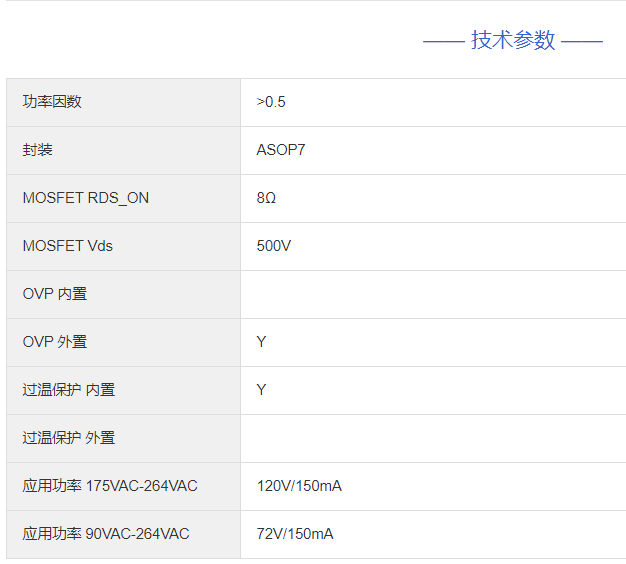Click the ASOP7 package value
Screen dimensions: 626x564
(x=281, y=150)
